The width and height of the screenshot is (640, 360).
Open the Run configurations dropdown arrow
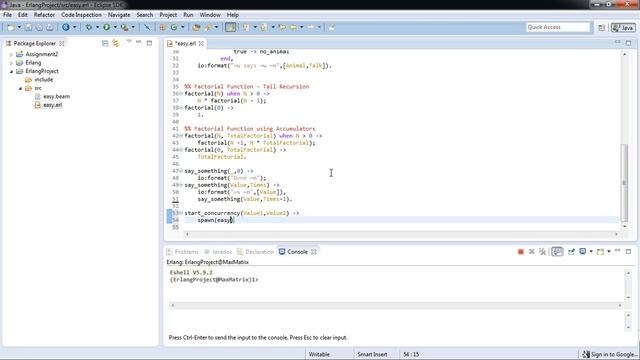[x=115, y=27]
